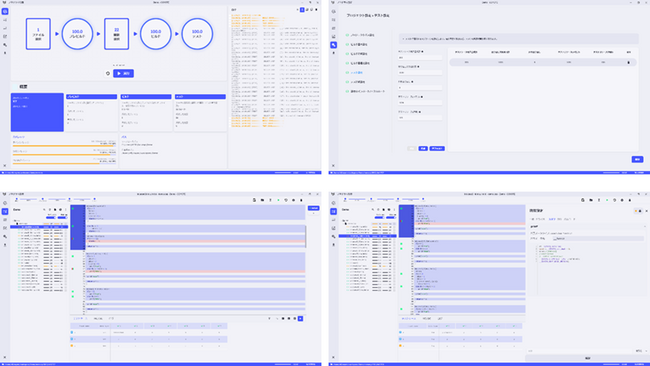Toggle the blue checkbox in the second test case row

pyautogui.click(x=72, y=339)
